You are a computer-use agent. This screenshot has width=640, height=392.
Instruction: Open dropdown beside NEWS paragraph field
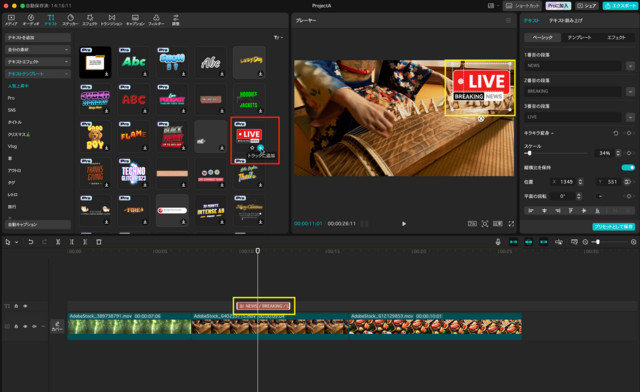tap(630, 66)
